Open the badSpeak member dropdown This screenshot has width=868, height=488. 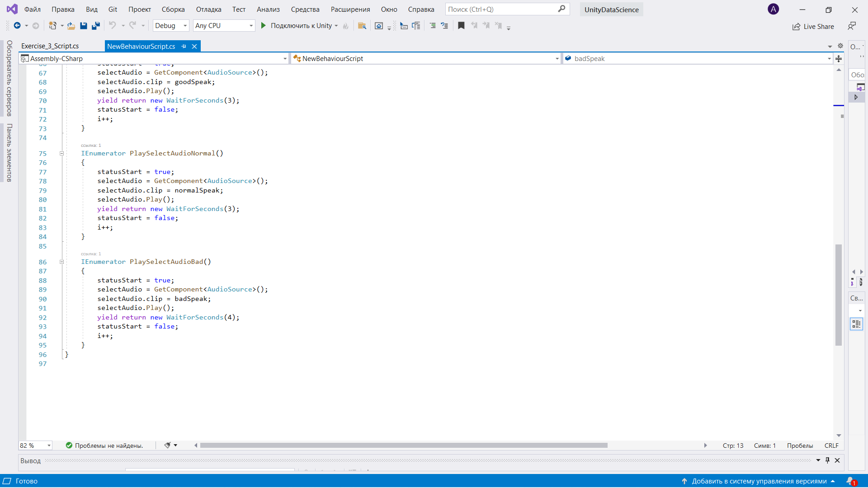point(698,59)
